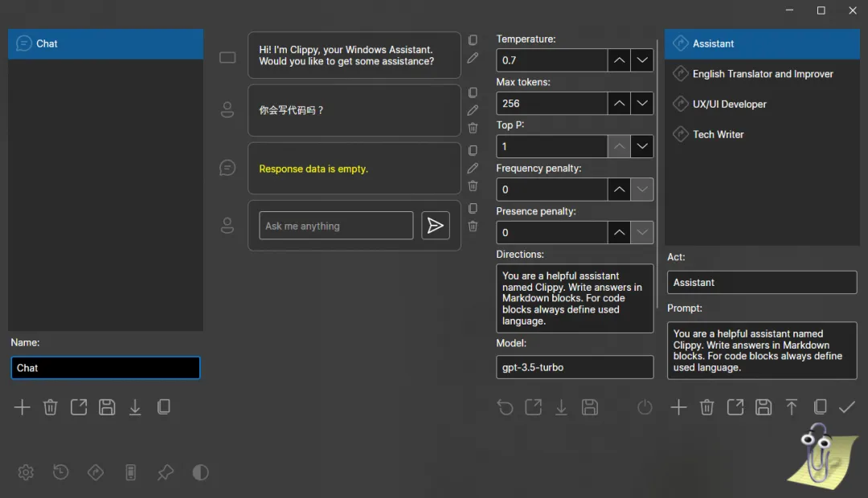The width and height of the screenshot is (868, 498).
Task: Pin the window with the pin icon
Action: (166, 472)
